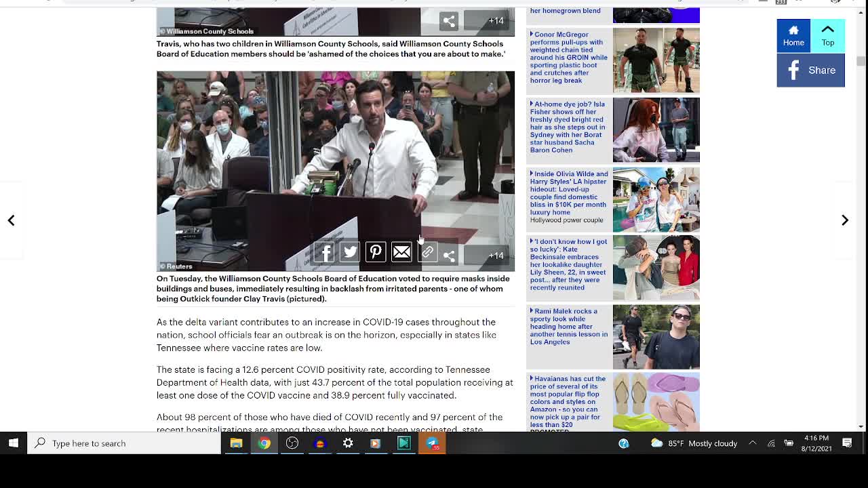The image size is (868, 488).
Task: Open clock showing 4:16 PM
Action: click(816, 443)
